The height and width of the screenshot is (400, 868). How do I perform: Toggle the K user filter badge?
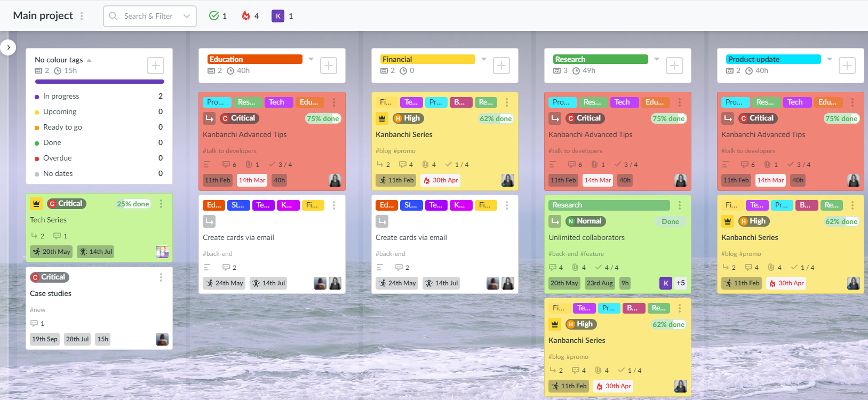[x=282, y=16]
